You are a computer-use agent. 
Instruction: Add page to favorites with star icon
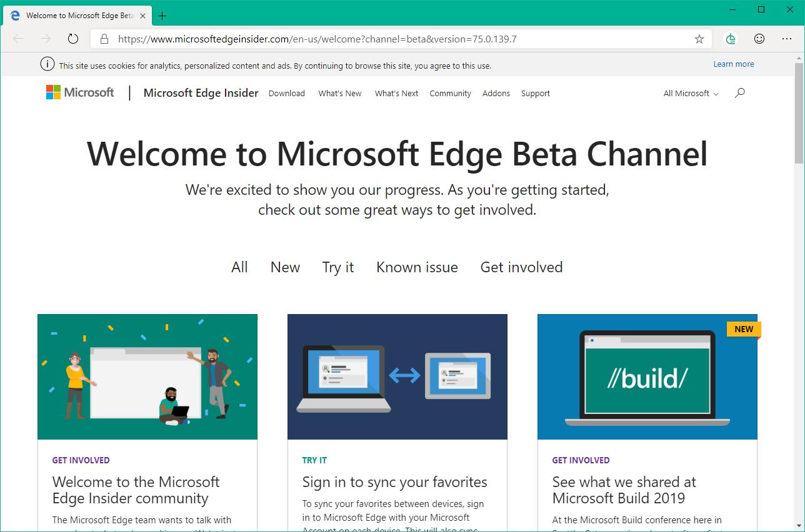(x=699, y=39)
